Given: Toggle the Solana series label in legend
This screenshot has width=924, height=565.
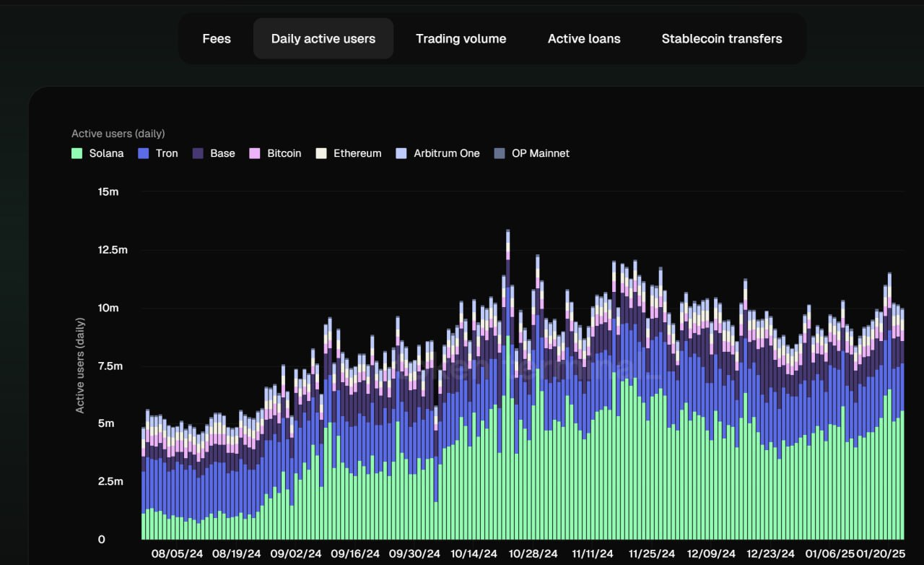Looking at the screenshot, I should 106,153.
